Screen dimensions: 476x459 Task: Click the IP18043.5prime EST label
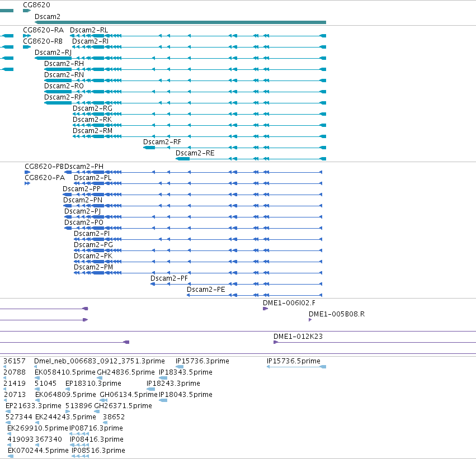[186, 395]
